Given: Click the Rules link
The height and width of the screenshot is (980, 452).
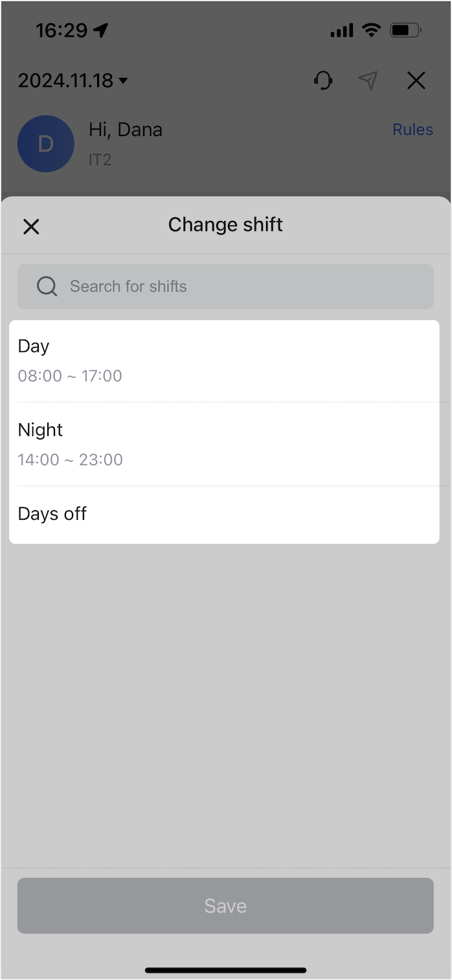Looking at the screenshot, I should click(412, 129).
